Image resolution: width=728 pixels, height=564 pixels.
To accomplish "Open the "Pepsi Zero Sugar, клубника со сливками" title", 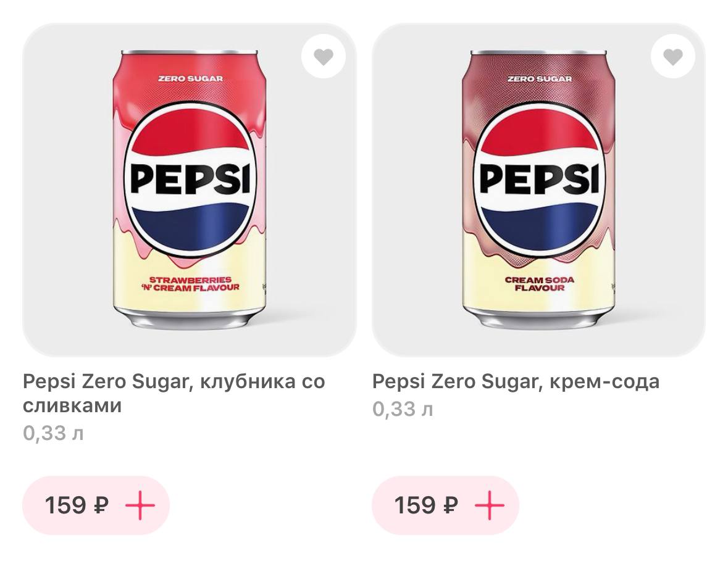I will pos(174,393).
